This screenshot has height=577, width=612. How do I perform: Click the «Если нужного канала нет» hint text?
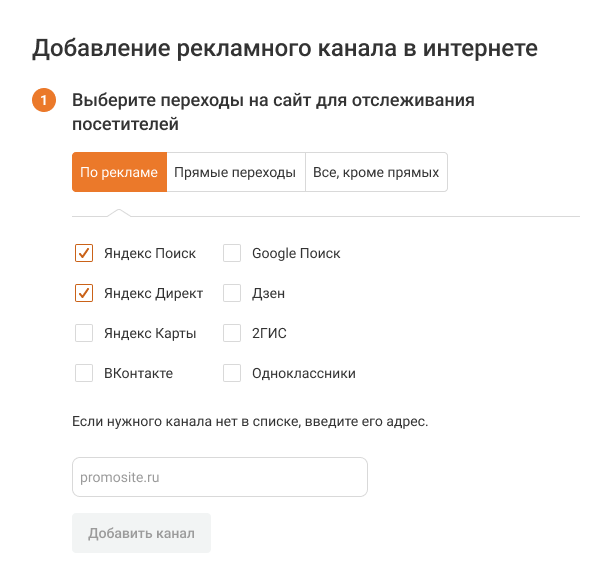click(x=250, y=422)
